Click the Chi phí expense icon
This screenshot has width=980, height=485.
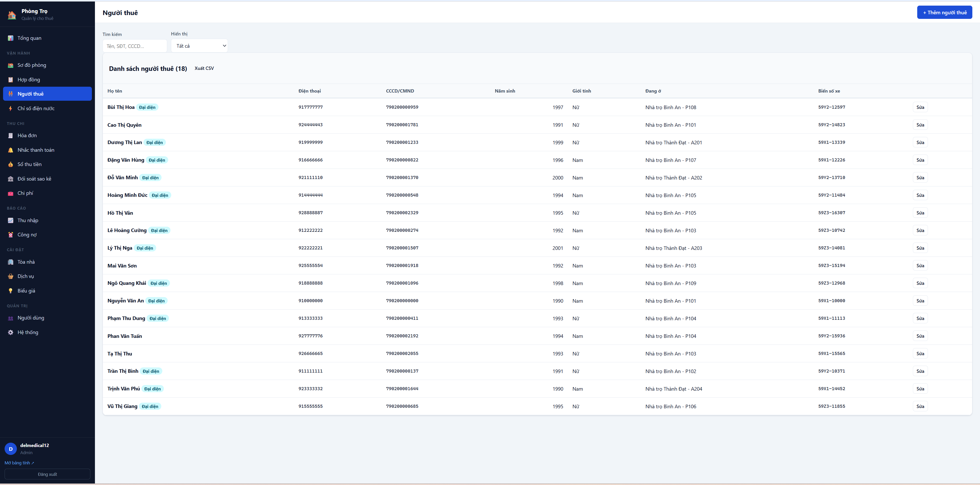pyautogui.click(x=11, y=193)
